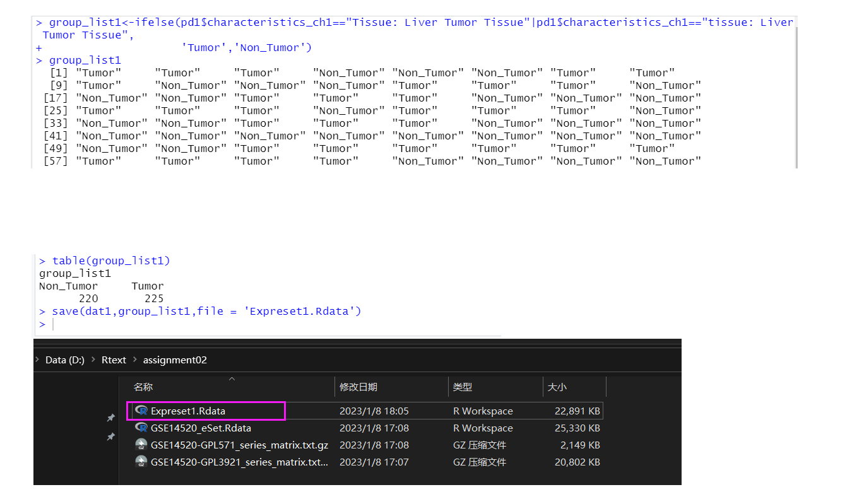
Task: Click the size 2,149 KB
Action: tap(579, 445)
